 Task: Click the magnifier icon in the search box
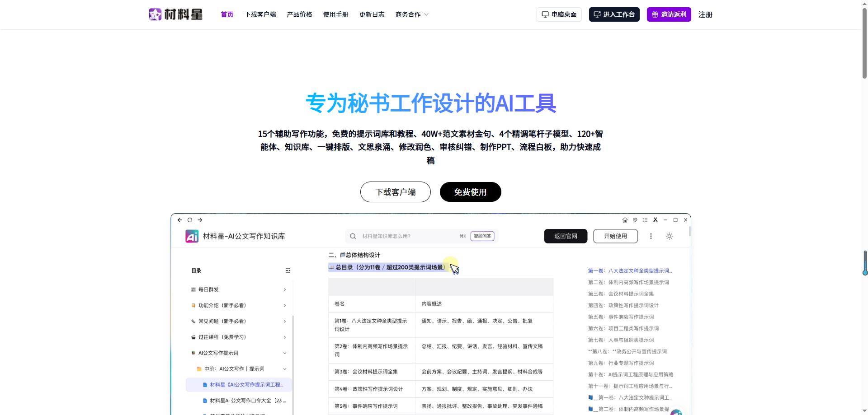(x=353, y=236)
